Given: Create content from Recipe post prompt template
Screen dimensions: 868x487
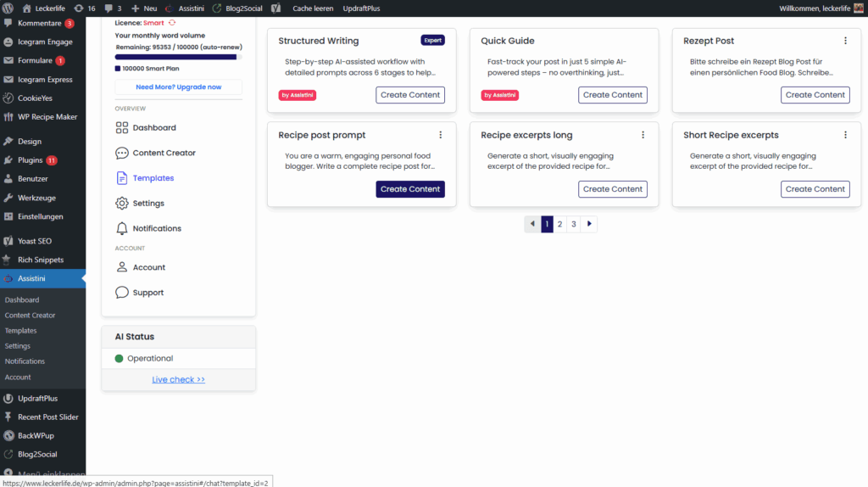Looking at the screenshot, I should (410, 189).
